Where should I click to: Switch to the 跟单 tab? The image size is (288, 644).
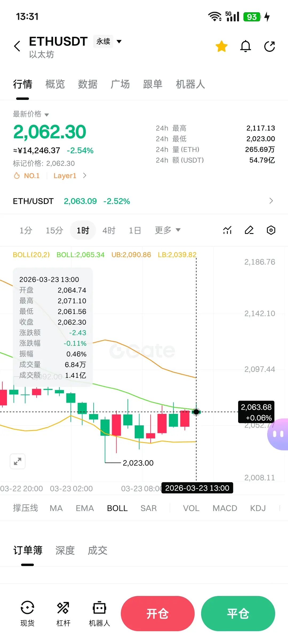pos(153,84)
